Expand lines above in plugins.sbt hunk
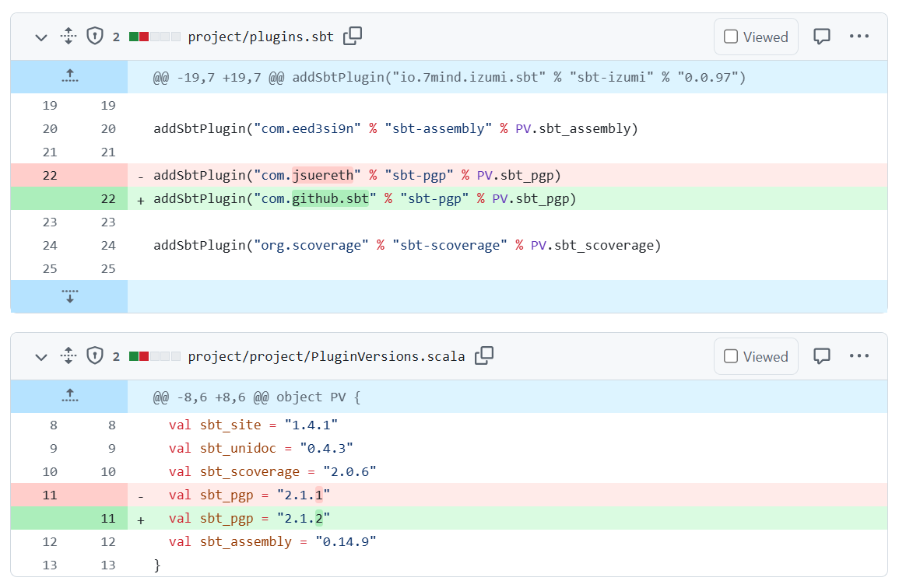The width and height of the screenshot is (899, 588). tap(69, 76)
